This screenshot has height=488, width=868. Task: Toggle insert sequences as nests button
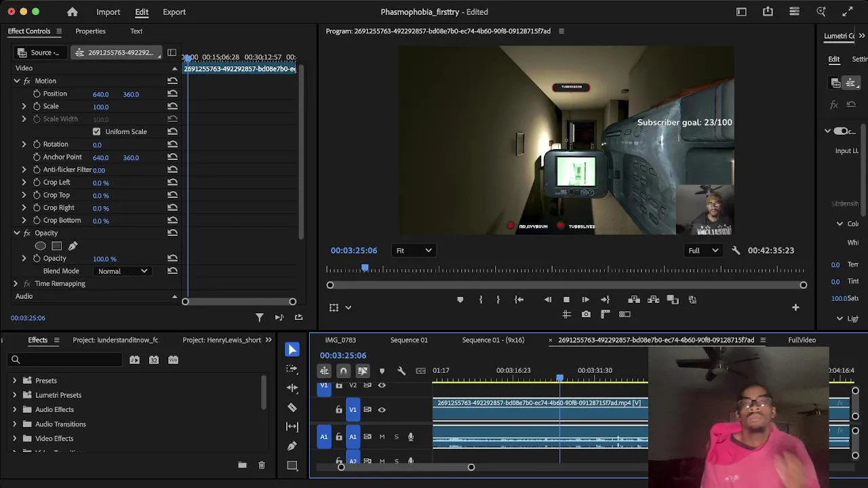324,371
